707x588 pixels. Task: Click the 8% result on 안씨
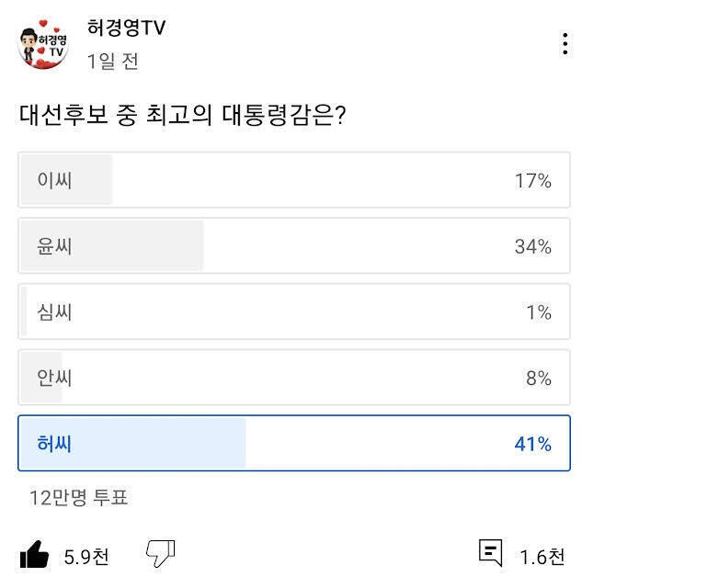(538, 379)
